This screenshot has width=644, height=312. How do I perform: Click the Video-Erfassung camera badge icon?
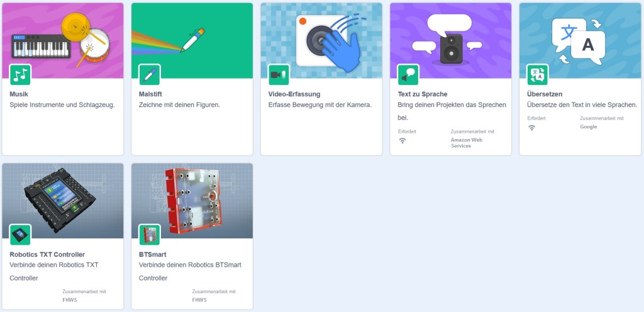(x=279, y=75)
